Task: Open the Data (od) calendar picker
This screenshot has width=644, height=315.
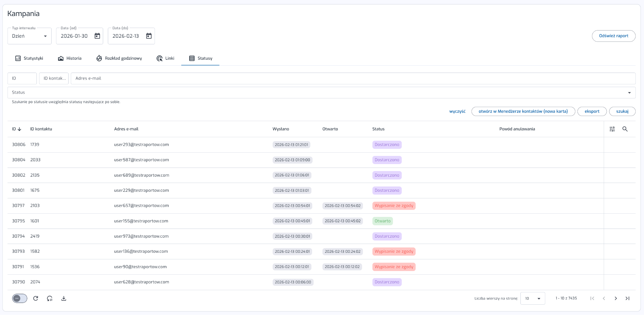Action: 97,36
